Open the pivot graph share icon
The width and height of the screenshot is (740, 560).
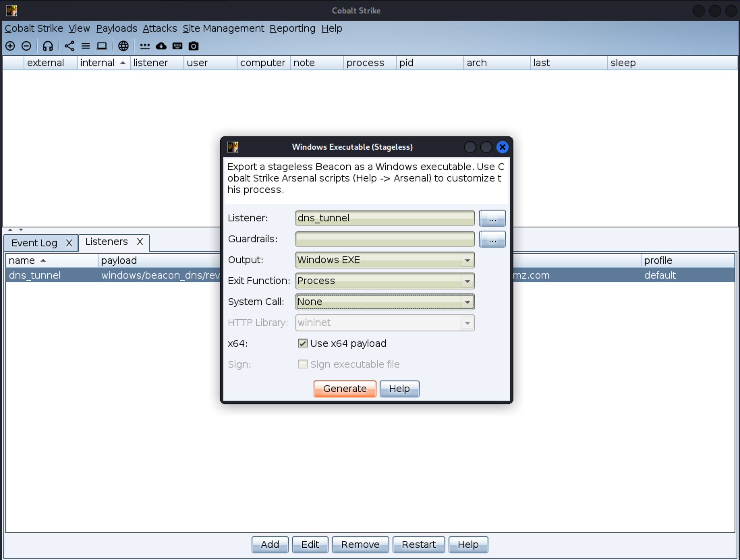coord(69,46)
